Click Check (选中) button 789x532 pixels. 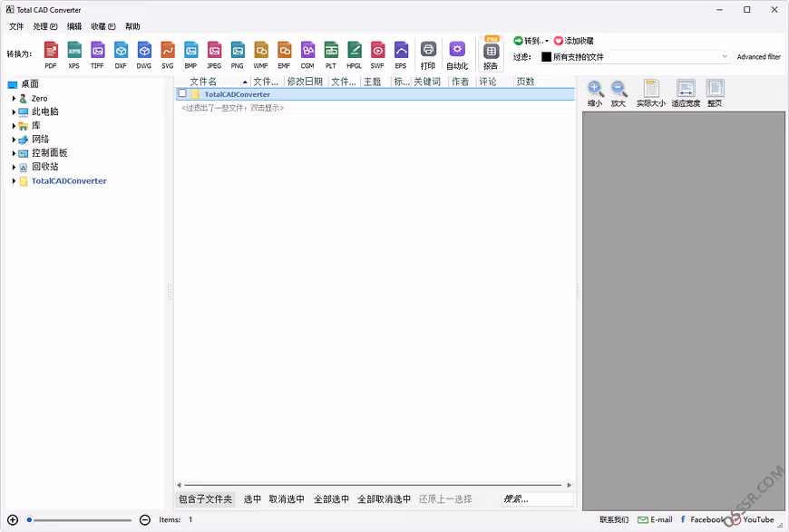coord(253,499)
